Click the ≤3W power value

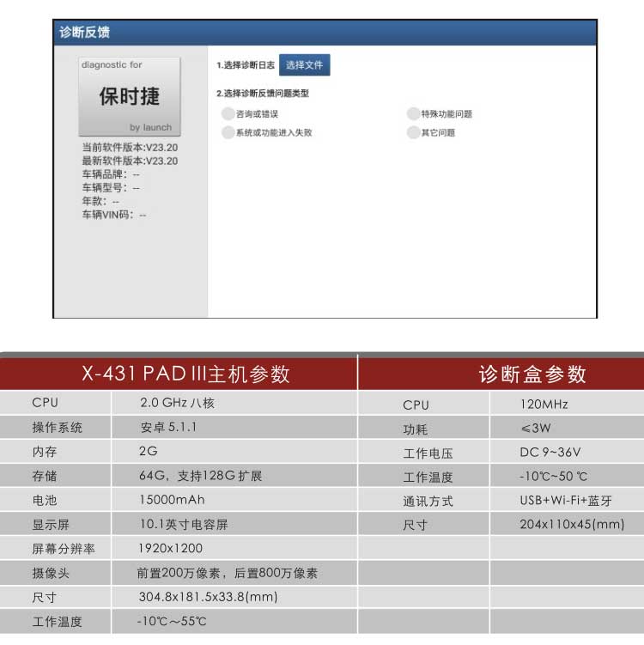536,429
